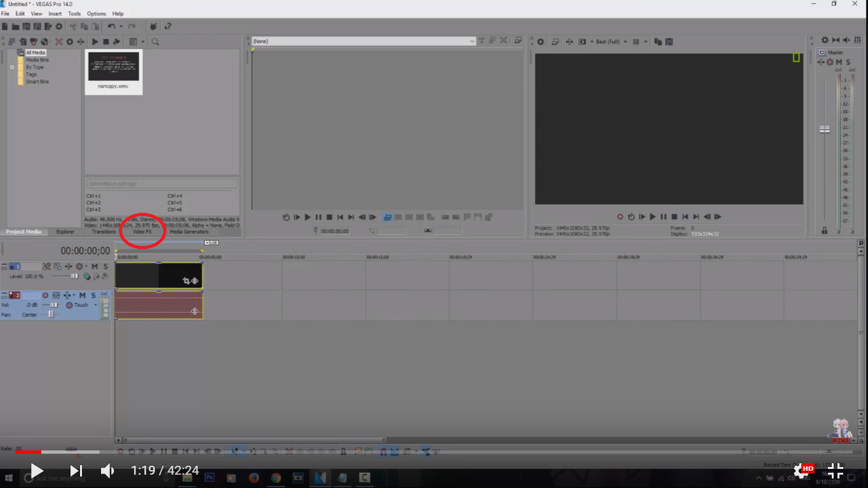Click Split Screen View icon in preview
The width and height of the screenshot is (868, 488).
[x=582, y=42]
